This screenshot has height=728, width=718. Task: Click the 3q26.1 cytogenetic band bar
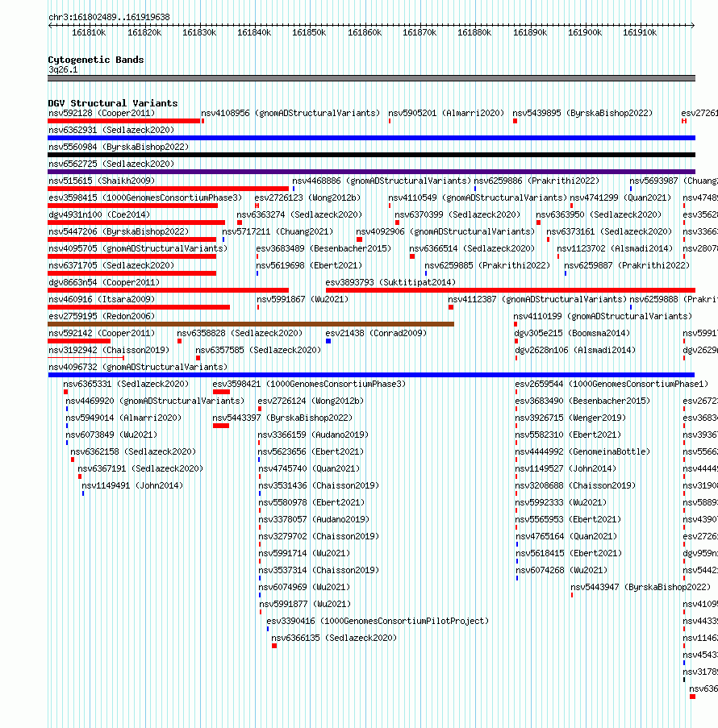pos(371,78)
